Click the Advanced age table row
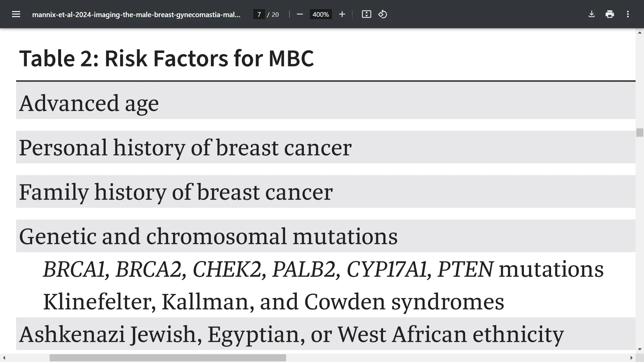The height and width of the screenshot is (362, 644). 326,103
